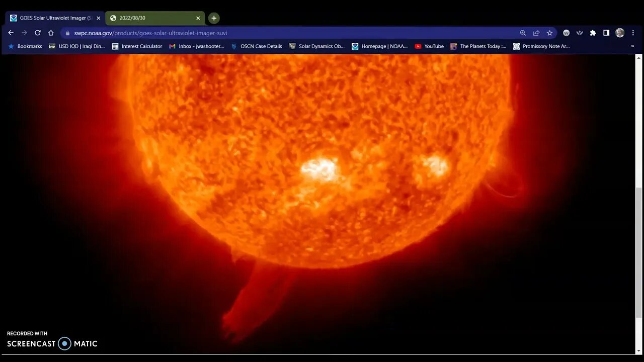Share this page via share icon
The height and width of the screenshot is (362, 644).
(536, 33)
